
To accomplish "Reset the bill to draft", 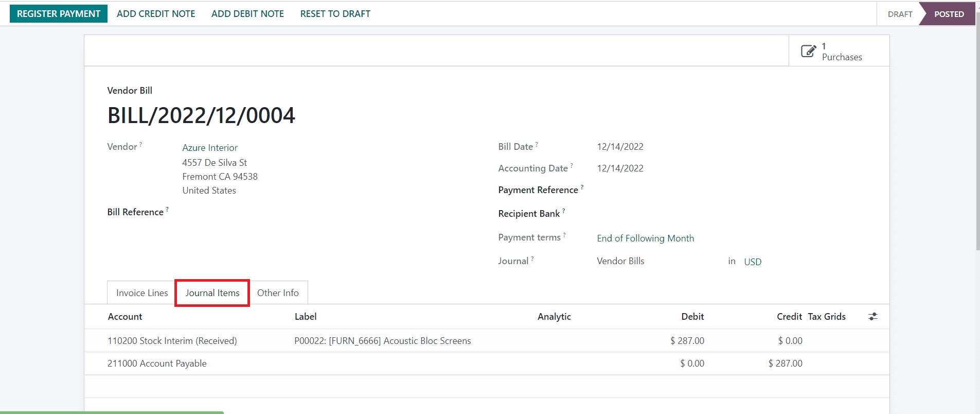I will click(335, 14).
